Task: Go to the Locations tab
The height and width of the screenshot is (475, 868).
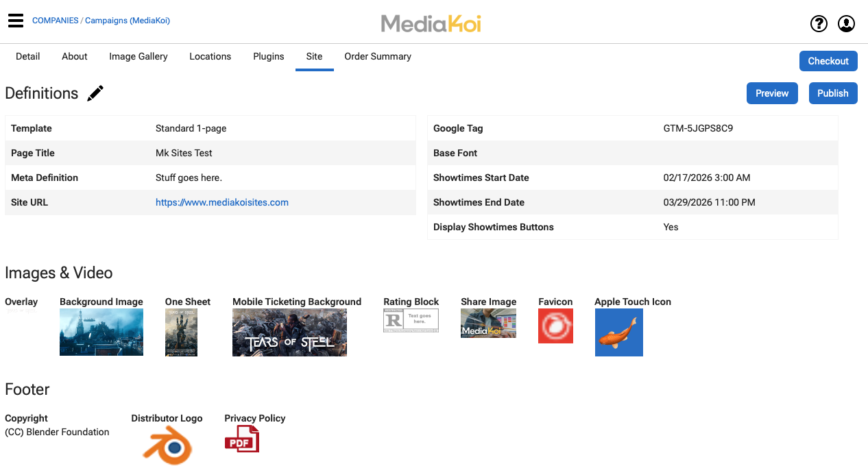Action: 210,57
